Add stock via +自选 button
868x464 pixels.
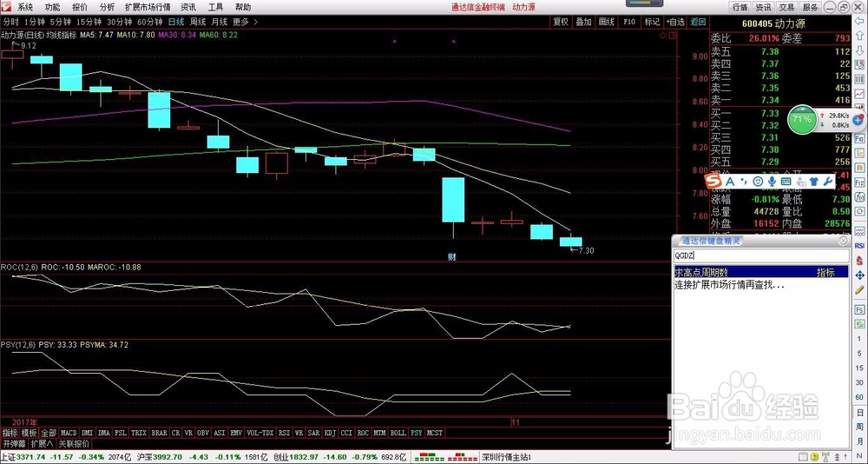675,23
